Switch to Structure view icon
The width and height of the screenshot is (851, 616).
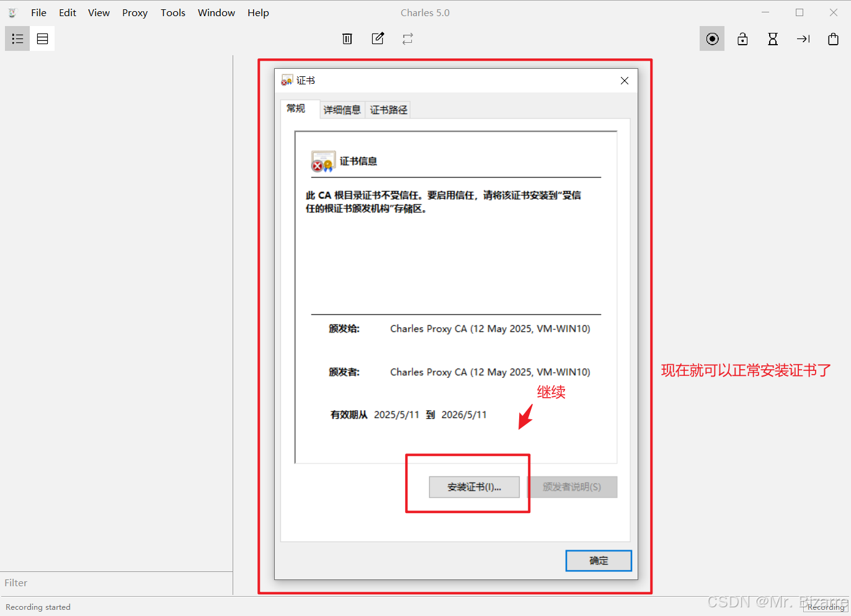click(17, 38)
